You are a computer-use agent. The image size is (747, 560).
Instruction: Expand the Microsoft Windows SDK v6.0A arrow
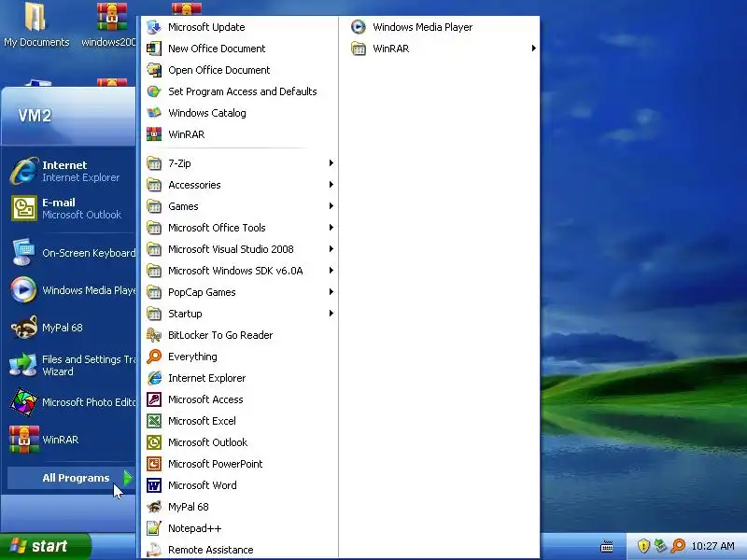tap(331, 271)
